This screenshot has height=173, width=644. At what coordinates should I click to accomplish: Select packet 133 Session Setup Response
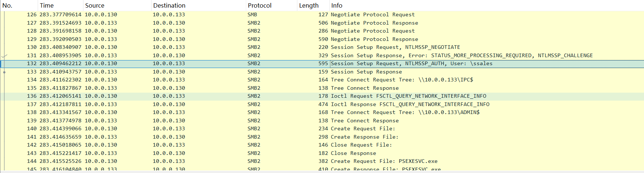click(x=366, y=72)
